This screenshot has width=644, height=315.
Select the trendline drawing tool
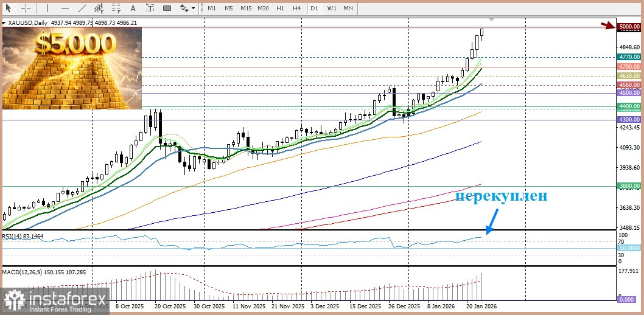coord(82,8)
